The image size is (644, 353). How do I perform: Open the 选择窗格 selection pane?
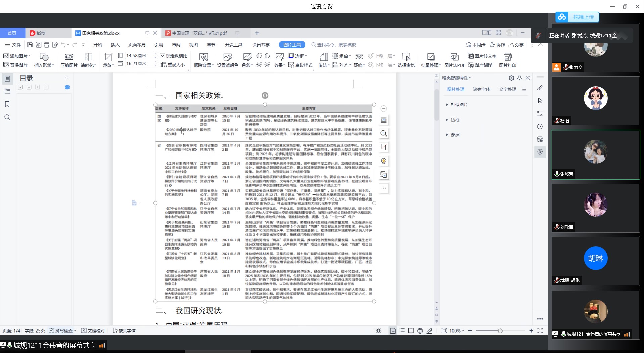click(x=406, y=57)
